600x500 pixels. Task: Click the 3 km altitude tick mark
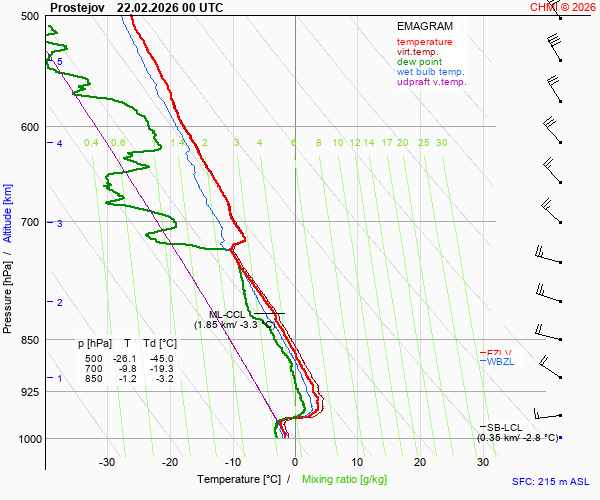point(59,223)
